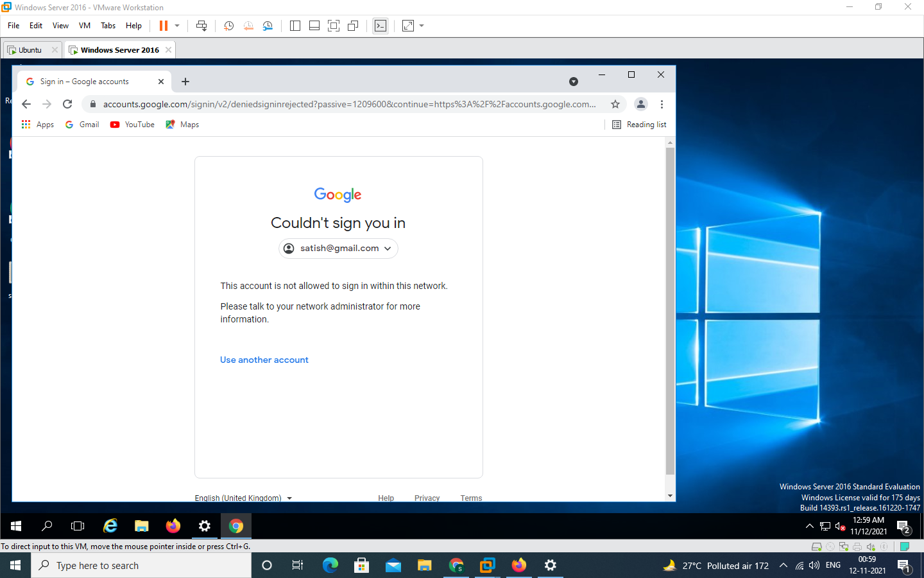Open Chrome profile avatar menu
Viewport: 924px width, 578px height.
[640, 104]
